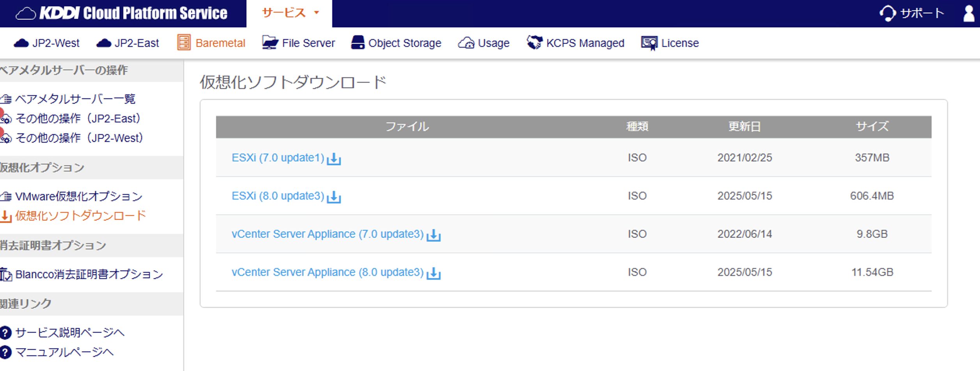Click the サポート headset icon
Image resolution: width=980 pixels, height=371 pixels.
(x=888, y=13)
